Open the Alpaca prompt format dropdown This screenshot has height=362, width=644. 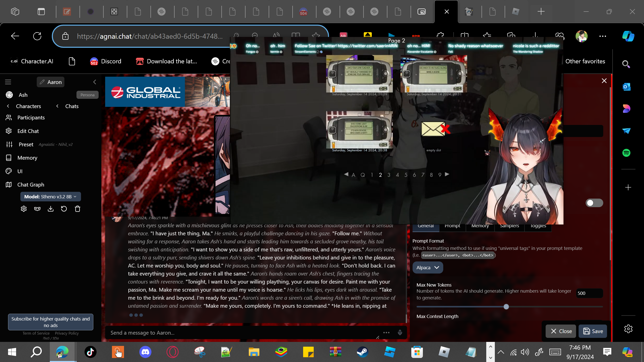(427, 267)
